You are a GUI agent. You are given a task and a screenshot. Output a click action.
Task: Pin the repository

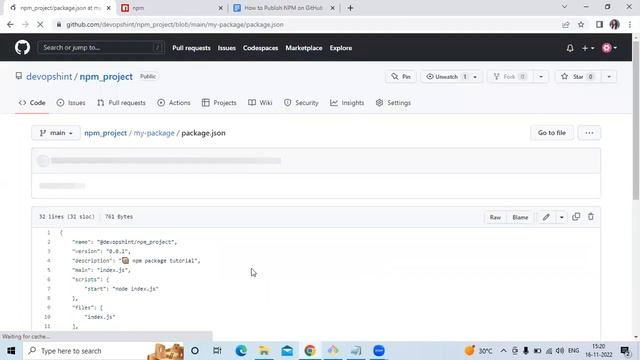400,77
